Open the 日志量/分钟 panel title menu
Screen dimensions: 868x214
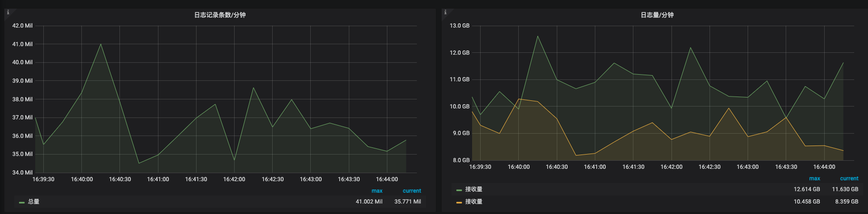tap(657, 15)
